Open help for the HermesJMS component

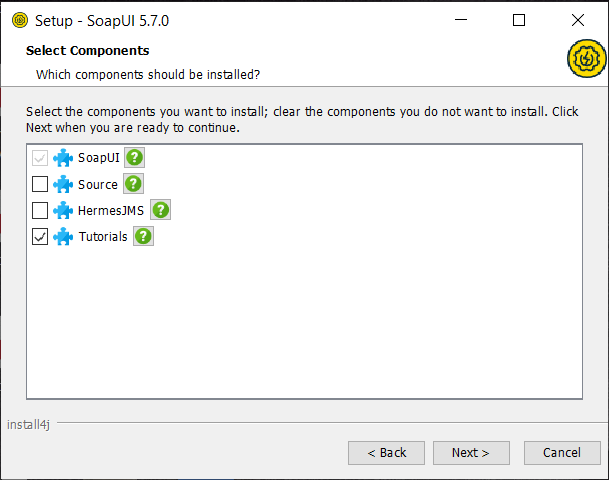(160, 210)
